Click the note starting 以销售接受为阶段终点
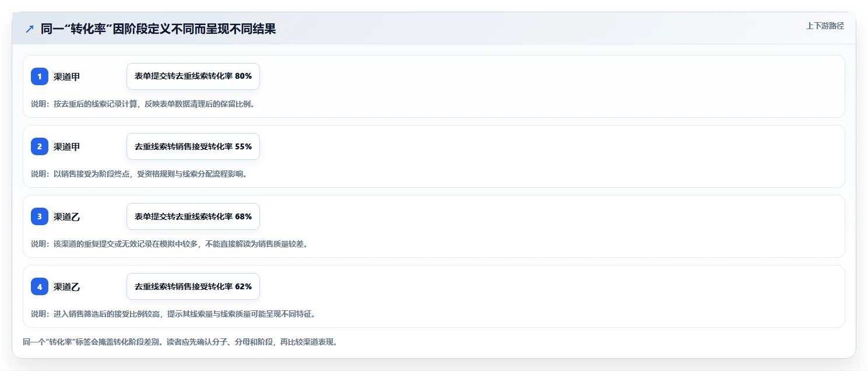Image resolution: width=868 pixels, height=371 pixels. pyautogui.click(x=139, y=174)
